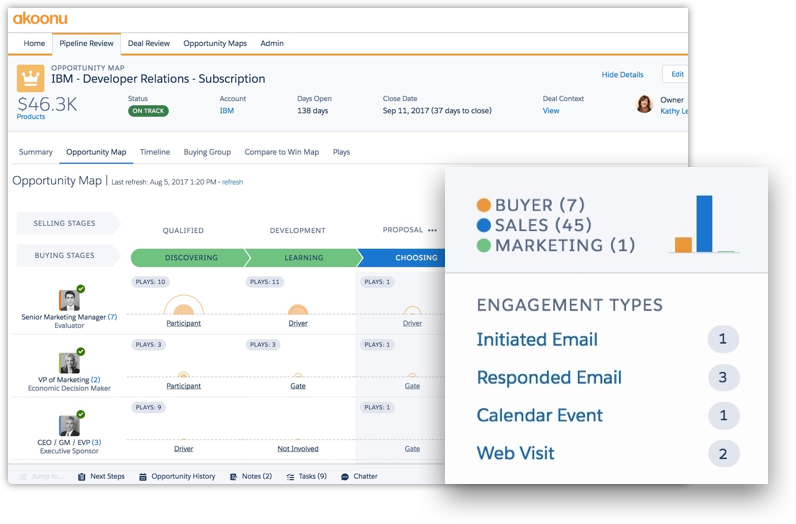796x524 pixels.
Task: Click the Chatter speech bubble icon
Action: [x=345, y=477]
